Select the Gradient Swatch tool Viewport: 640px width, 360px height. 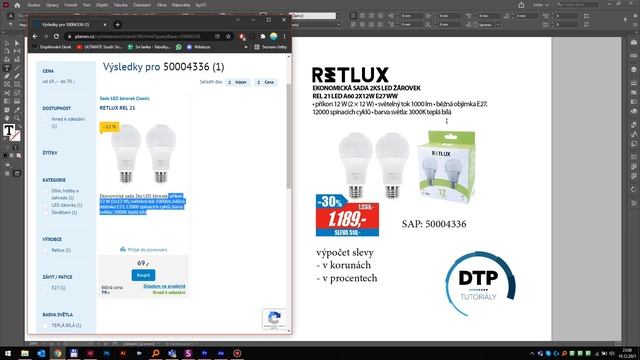[x=7, y=101]
